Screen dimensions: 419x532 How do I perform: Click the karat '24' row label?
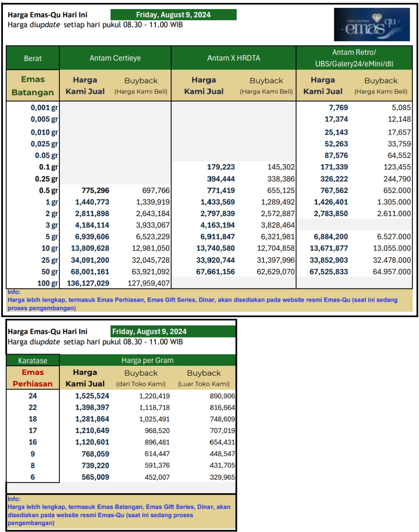[33, 396]
